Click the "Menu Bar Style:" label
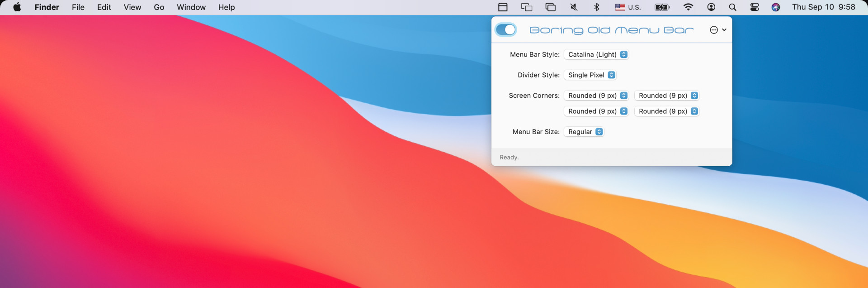Image resolution: width=868 pixels, height=288 pixels. coord(535,54)
